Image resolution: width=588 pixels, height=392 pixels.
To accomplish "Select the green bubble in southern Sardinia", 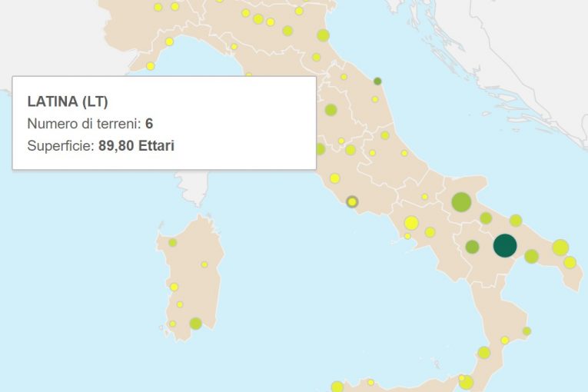I will [x=195, y=323].
